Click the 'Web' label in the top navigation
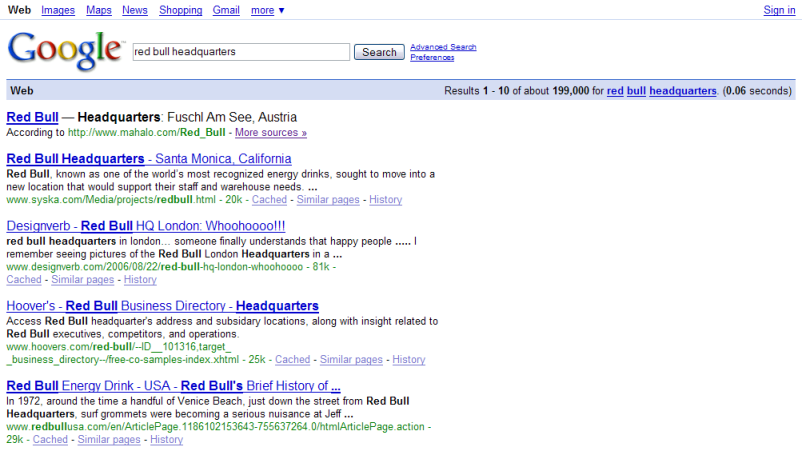The height and width of the screenshot is (459, 802). point(19,10)
